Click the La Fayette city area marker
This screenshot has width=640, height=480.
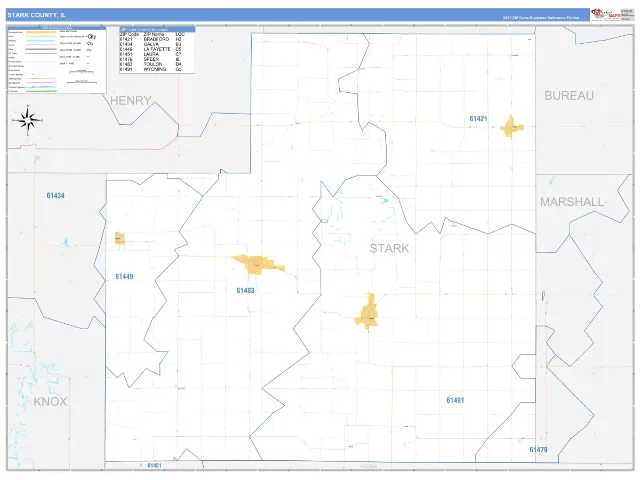120,238
